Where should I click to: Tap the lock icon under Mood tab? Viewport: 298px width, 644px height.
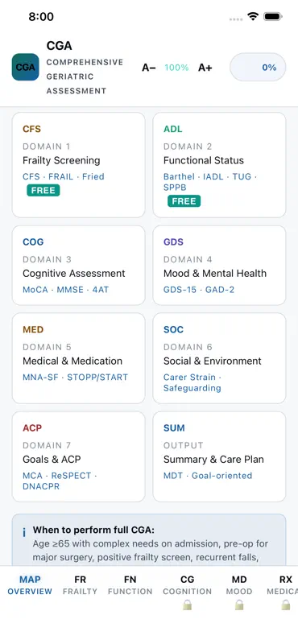[x=239, y=605]
